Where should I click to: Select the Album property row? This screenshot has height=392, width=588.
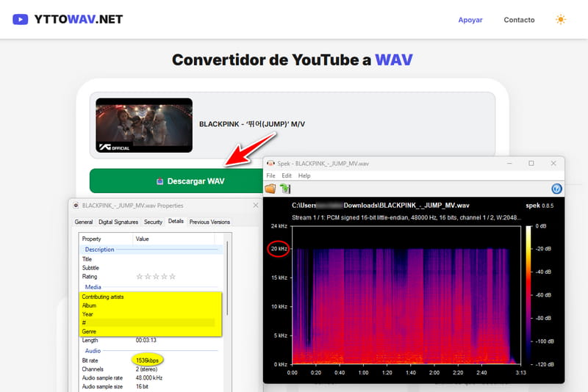(151, 305)
